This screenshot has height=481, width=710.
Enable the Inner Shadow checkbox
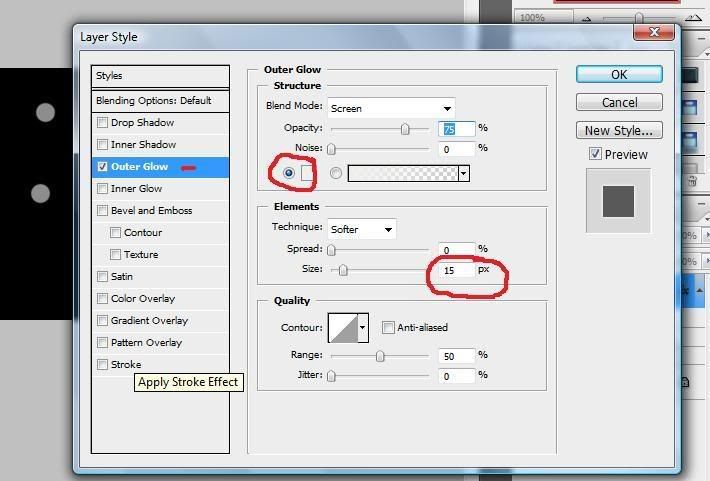tap(103, 144)
